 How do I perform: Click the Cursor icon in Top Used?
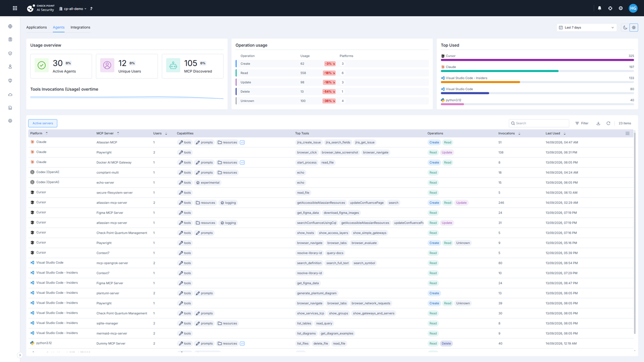[443, 56]
